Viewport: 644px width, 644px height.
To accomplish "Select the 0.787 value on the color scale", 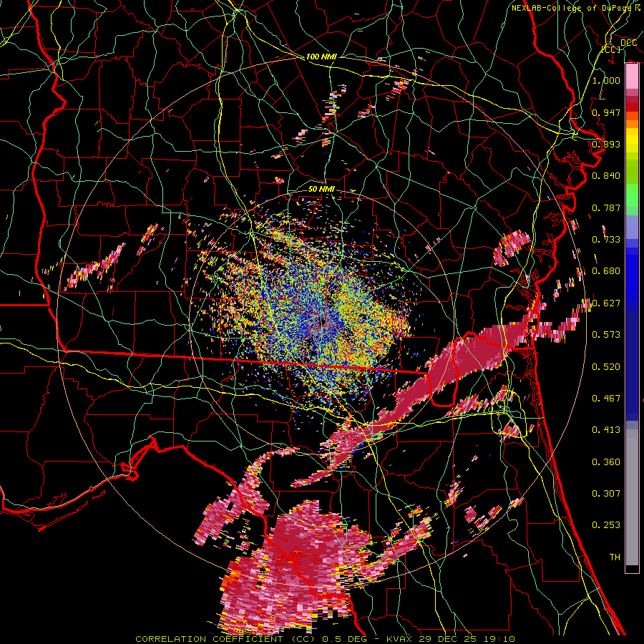I will coord(606,208).
